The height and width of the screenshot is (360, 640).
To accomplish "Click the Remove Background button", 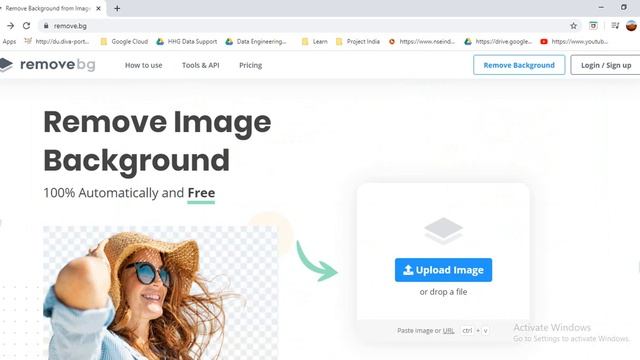I will [519, 65].
